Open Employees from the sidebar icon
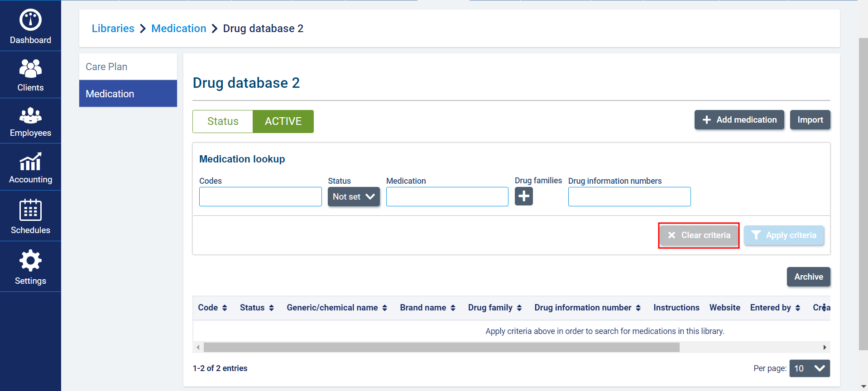The height and width of the screenshot is (391, 868). pyautogui.click(x=30, y=115)
